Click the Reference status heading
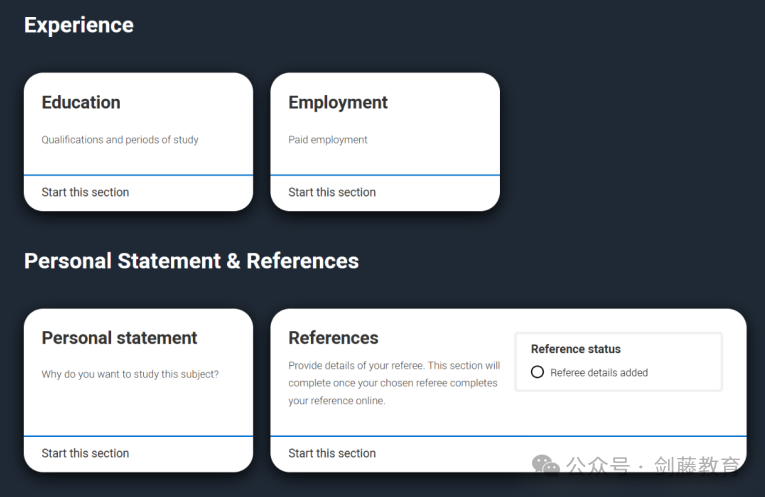This screenshot has height=497, width=765. (x=576, y=349)
